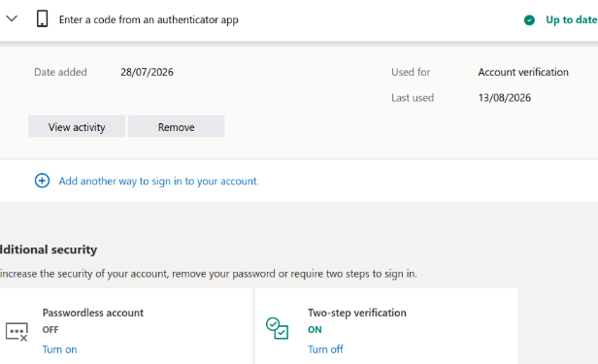598x364 pixels.
Task: Click the ON status under Two-step verification
Action: click(x=315, y=330)
